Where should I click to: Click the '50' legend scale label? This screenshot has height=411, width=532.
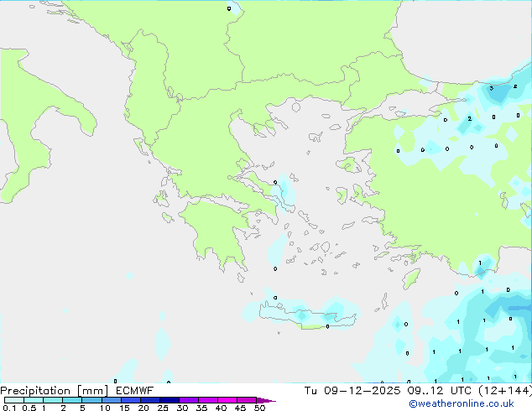260,408
